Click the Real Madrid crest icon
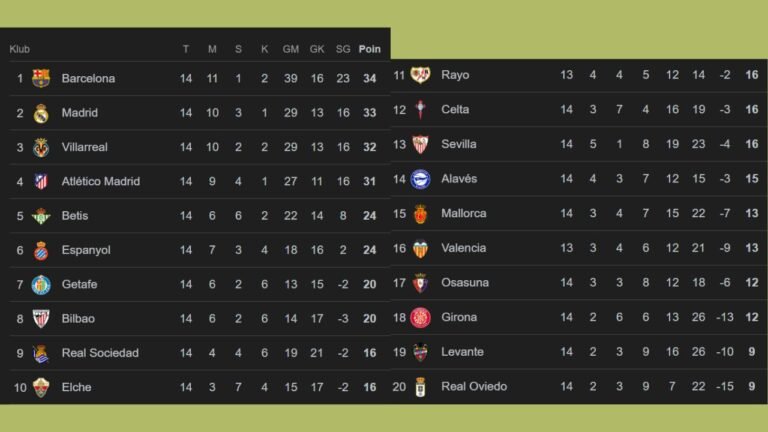 pos(41,113)
